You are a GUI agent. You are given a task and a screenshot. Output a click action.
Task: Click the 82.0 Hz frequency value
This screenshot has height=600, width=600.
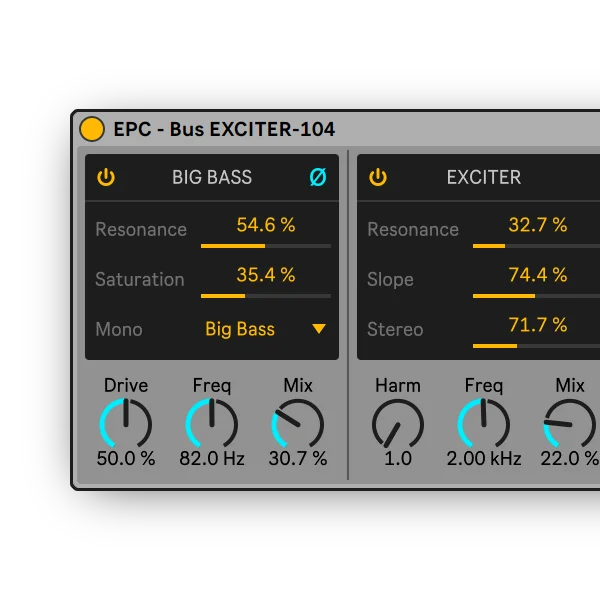click(212, 458)
